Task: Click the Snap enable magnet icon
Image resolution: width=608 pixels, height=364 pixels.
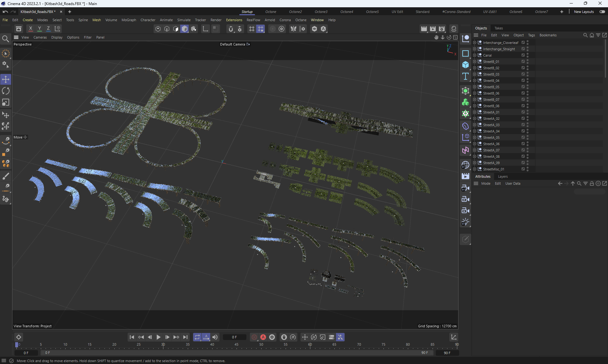Action: 231,29
